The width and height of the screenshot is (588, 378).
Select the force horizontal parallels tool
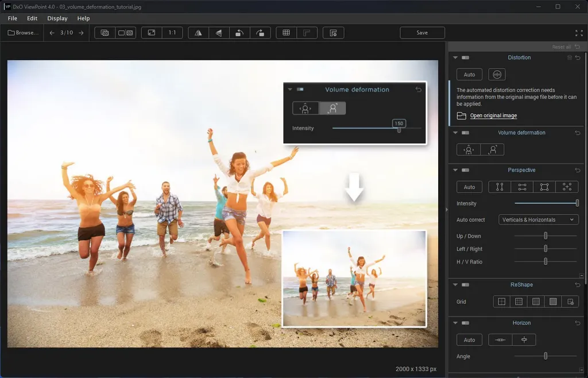pos(522,187)
